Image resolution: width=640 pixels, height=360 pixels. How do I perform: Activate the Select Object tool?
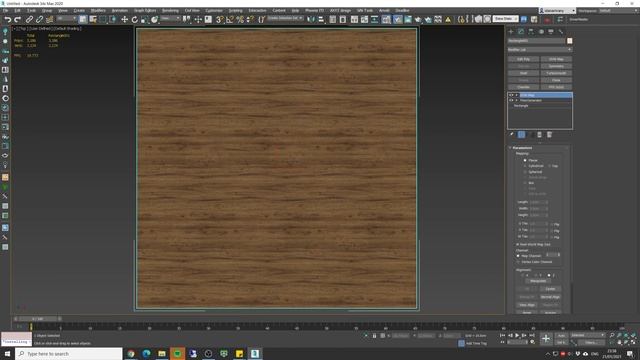(x=83, y=19)
